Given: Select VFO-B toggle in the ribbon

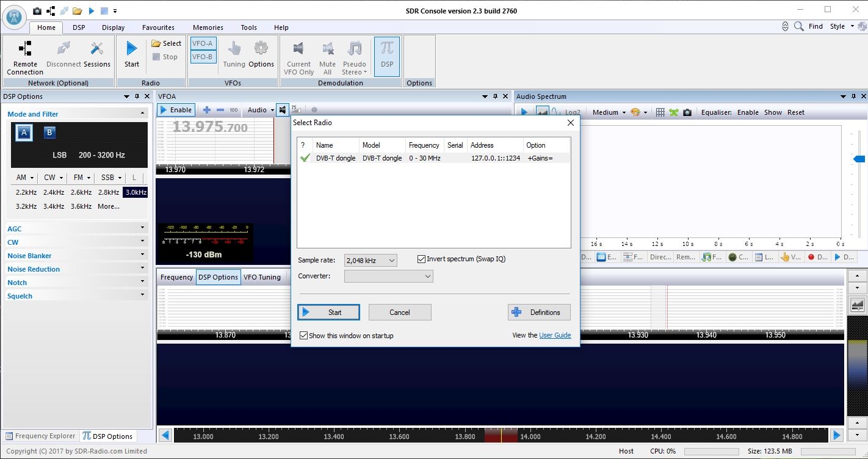Looking at the screenshot, I should 203,57.
